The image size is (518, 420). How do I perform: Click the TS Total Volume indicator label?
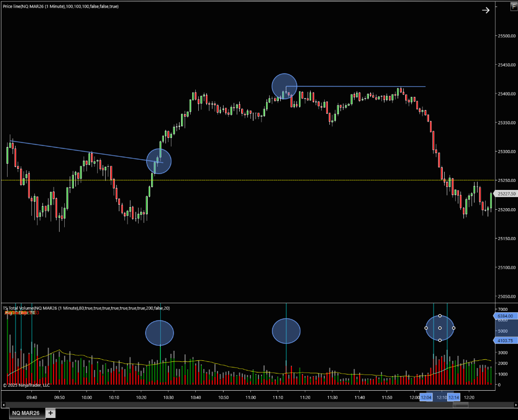click(x=86, y=308)
